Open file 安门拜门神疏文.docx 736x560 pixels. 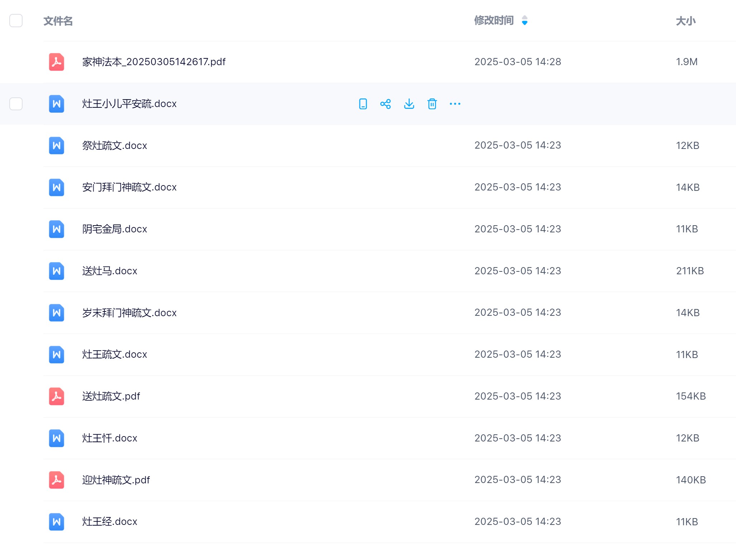click(129, 187)
